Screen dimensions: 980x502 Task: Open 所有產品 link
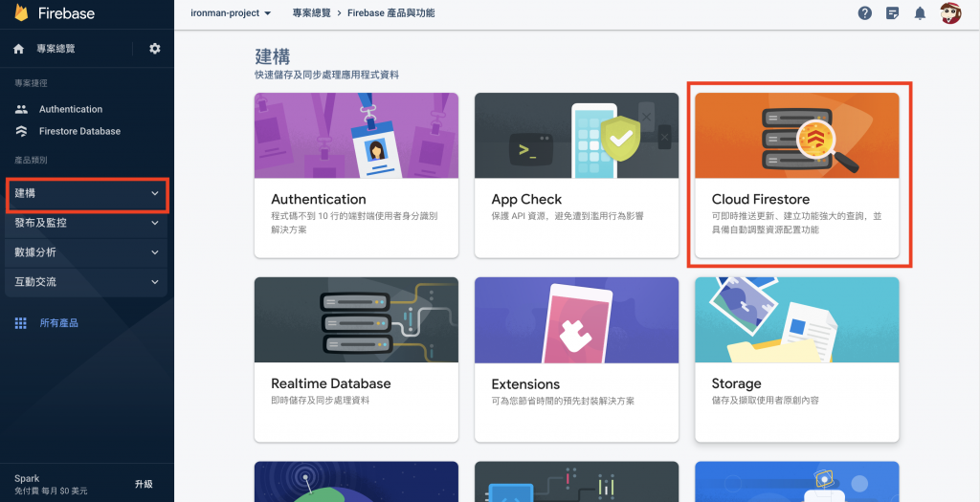[x=58, y=323]
